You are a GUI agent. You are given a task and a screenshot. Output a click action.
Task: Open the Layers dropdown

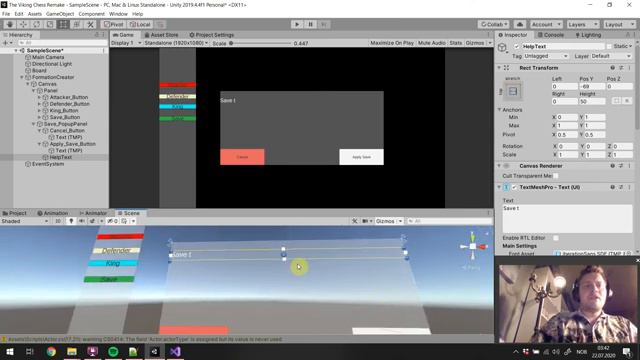coord(582,24)
